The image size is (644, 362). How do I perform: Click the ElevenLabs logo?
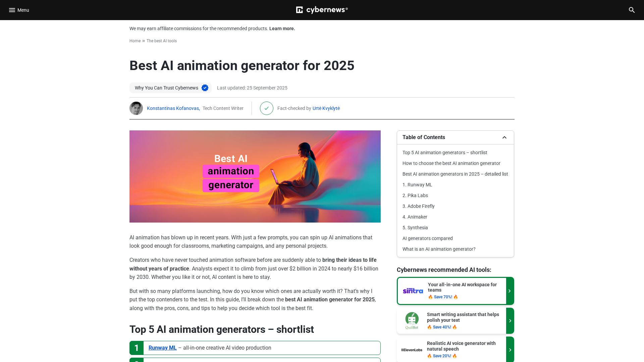pos(412,350)
